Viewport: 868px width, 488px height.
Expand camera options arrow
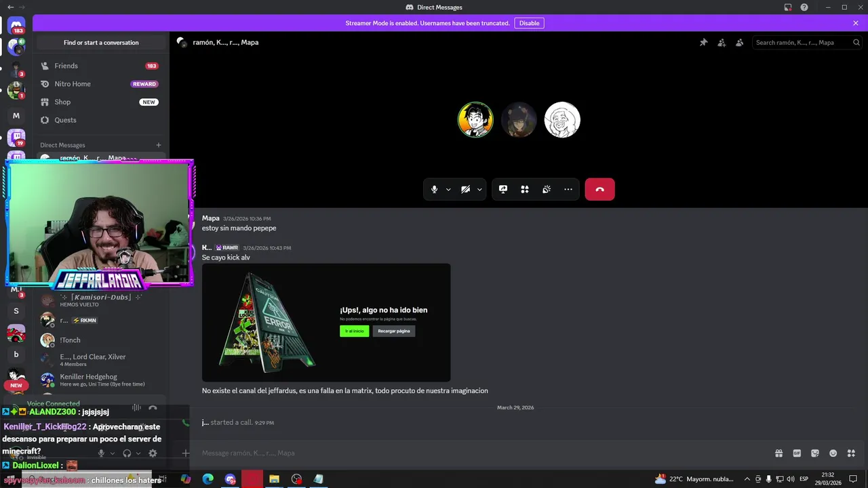[479, 189]
